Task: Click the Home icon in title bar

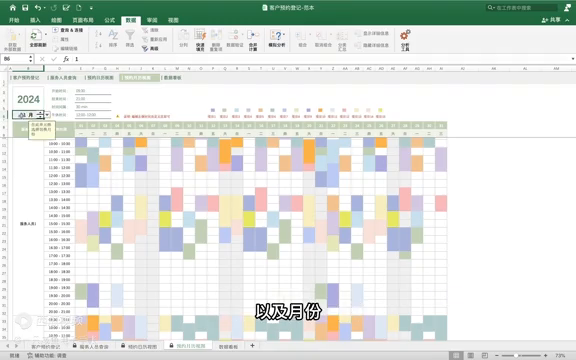Action: 12,7
